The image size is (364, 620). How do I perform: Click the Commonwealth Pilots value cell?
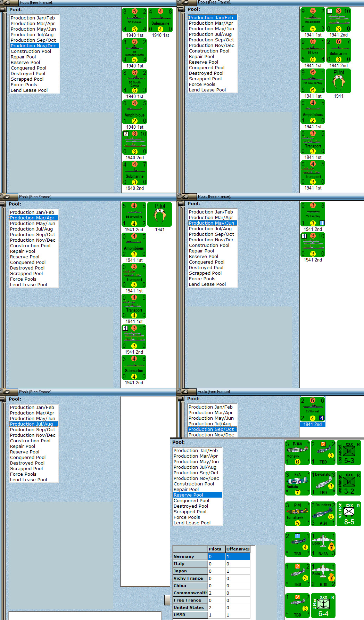[x=217, y=593]
